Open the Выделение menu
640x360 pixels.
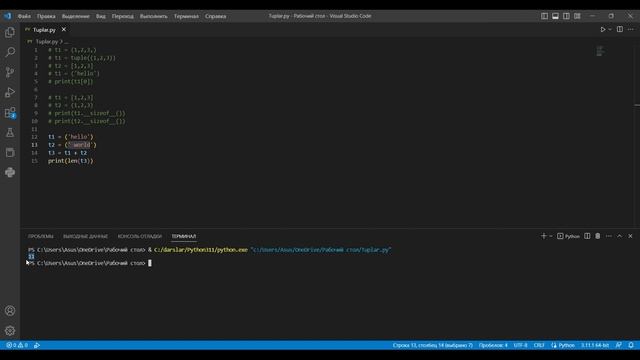[76, 16]
